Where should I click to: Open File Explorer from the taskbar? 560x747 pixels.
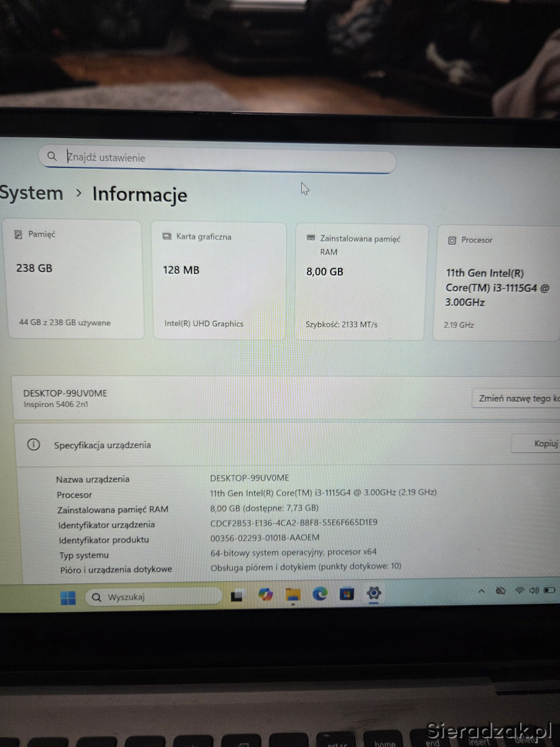(293, 594)
